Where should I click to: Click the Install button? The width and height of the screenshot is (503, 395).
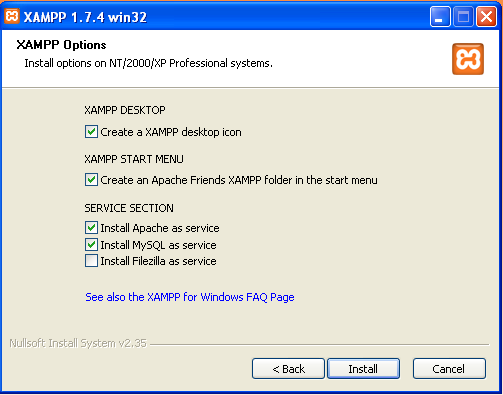click(x=363, y=369)
